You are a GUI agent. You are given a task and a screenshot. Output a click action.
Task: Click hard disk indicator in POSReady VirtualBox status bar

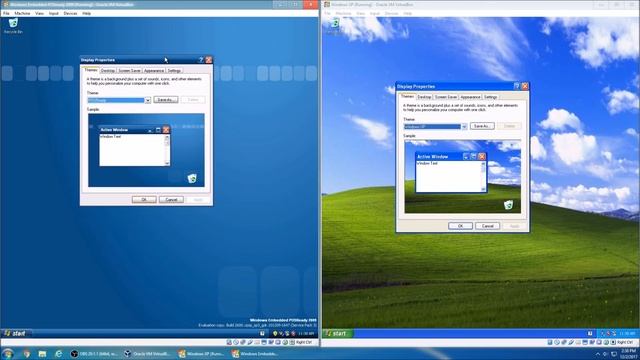pos(229,342)
